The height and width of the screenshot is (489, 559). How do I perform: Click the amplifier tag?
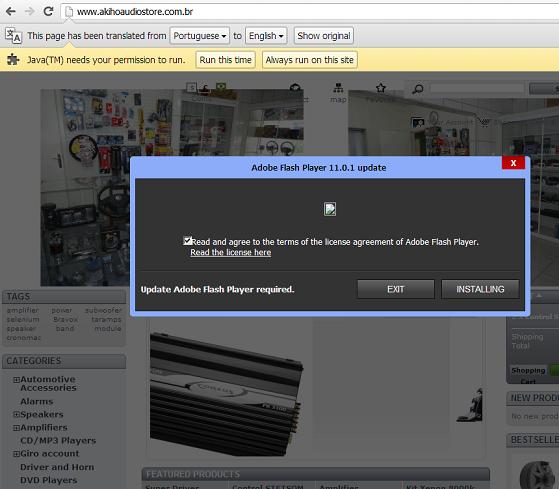(23, 310)
